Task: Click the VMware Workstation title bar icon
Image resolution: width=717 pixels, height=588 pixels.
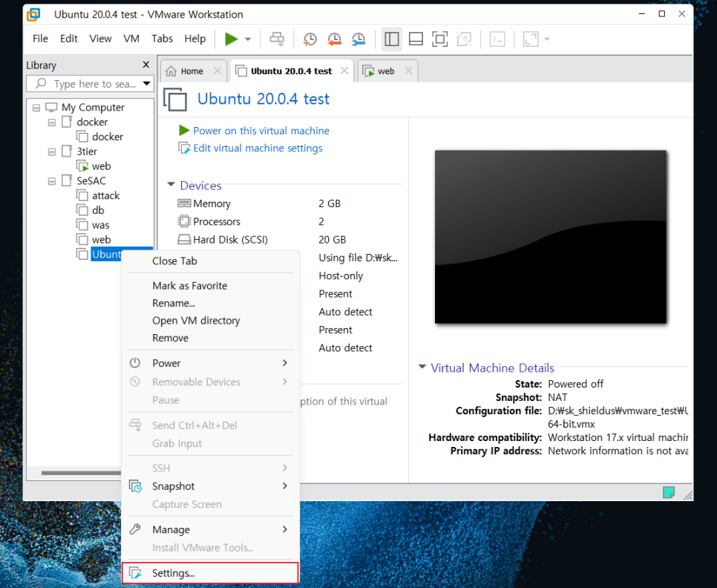Action: pos(33,14)
